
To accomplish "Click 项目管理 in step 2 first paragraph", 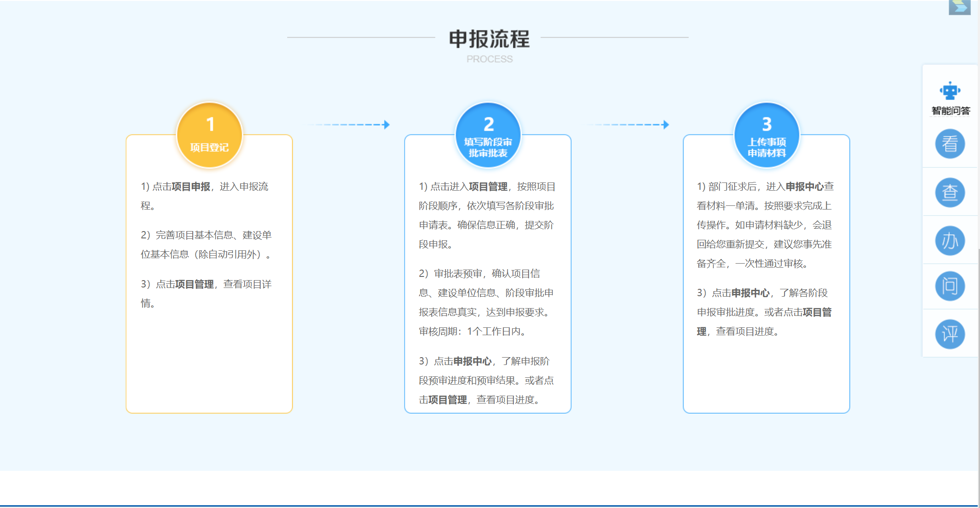I will (488, 187).
